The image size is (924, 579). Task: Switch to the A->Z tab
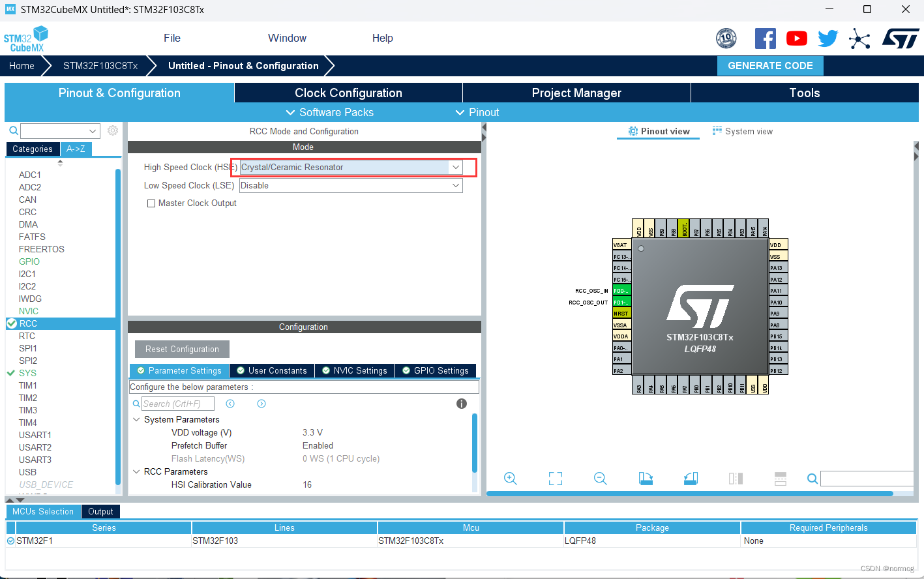click(76, 149)
